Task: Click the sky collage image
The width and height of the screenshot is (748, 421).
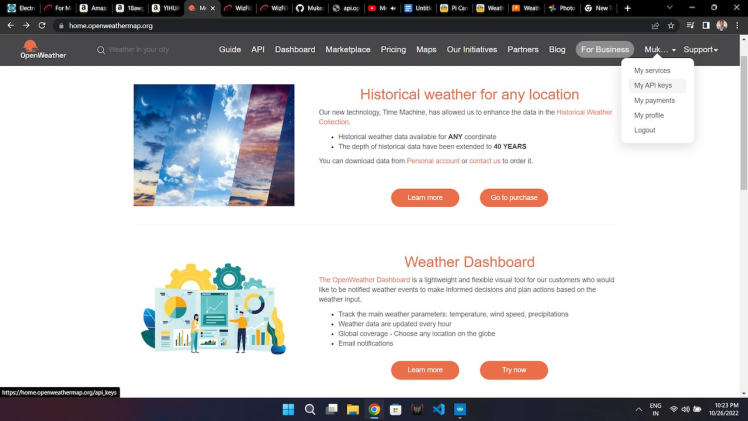Action: 214,145
